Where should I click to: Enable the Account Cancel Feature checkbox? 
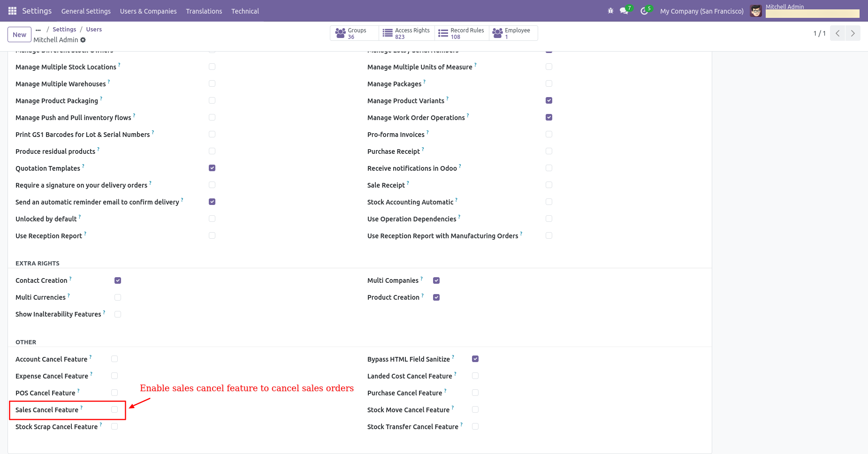pyautogui.click(x=114, y=359)
